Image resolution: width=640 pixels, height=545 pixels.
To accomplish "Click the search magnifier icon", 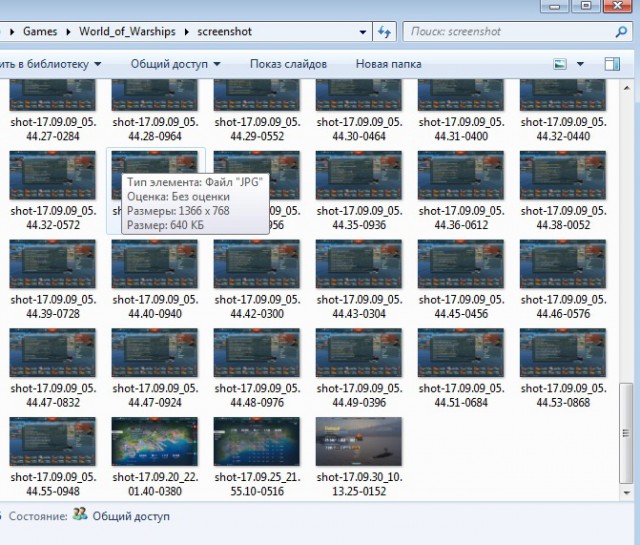I will click(x=621, y=32).
